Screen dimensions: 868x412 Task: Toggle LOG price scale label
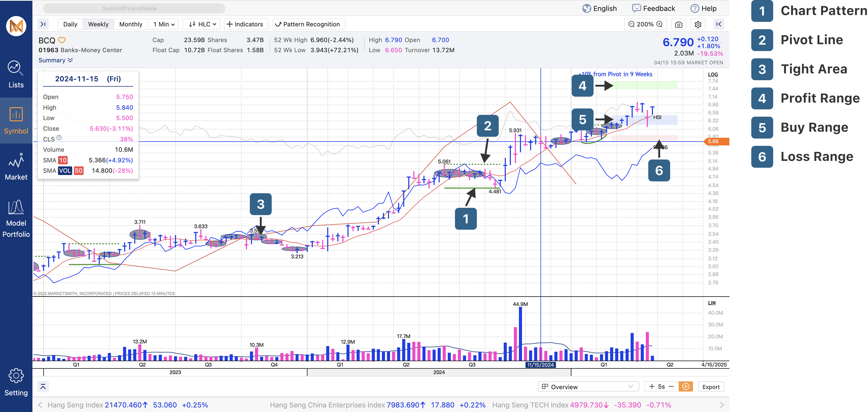pos(713,74)
